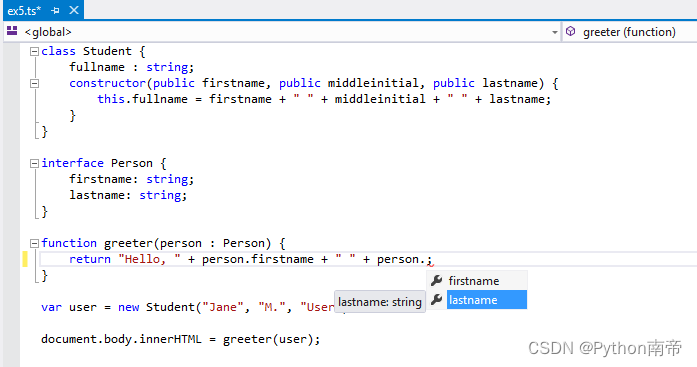Viewport: 697px width, 367px height.
Task: Click the "M." string argument
Action: tap(272, 307)
